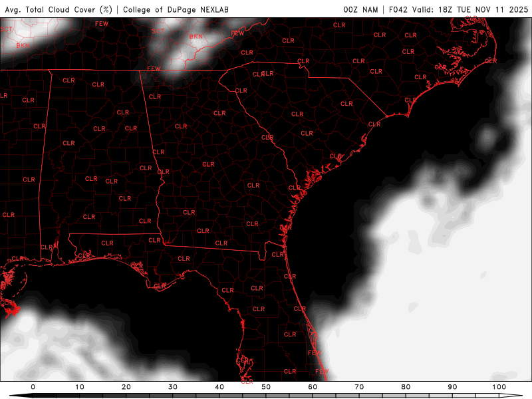Click the 'BKN' label beside the top-left 'SCT'
The image size is (532, 399).
pos(23,45)
